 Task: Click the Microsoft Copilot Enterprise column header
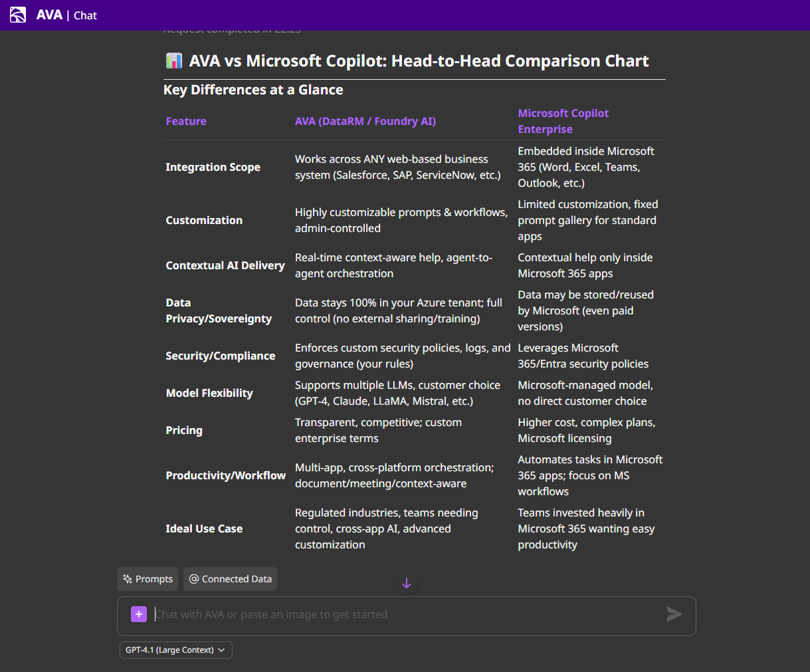(563, 121)
